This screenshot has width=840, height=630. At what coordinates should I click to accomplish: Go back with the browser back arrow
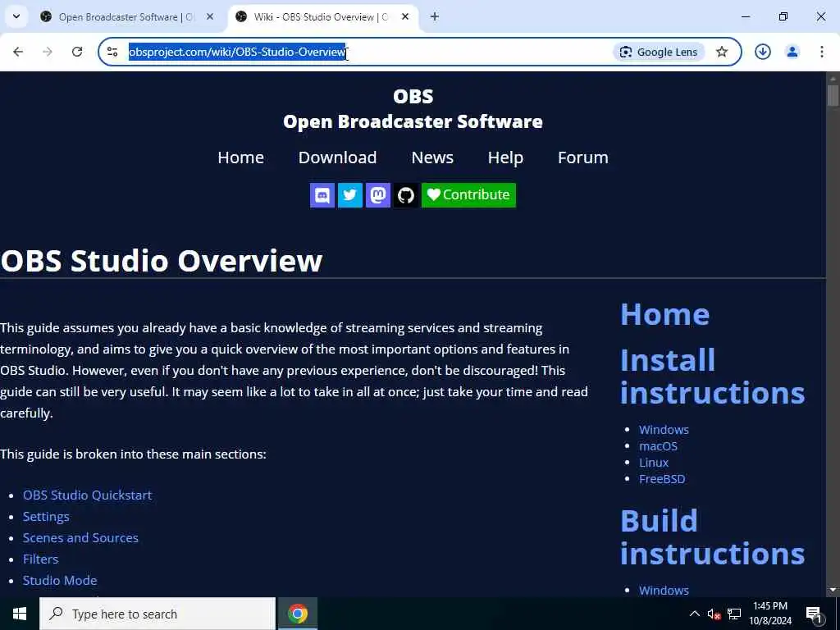tap(18, 52)
